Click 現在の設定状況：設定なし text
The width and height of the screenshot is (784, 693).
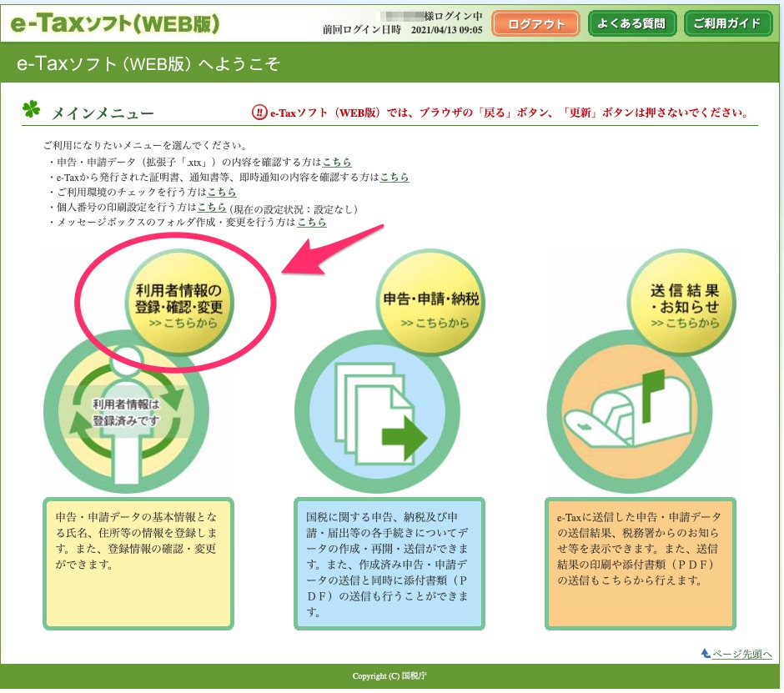pos(294,209)
